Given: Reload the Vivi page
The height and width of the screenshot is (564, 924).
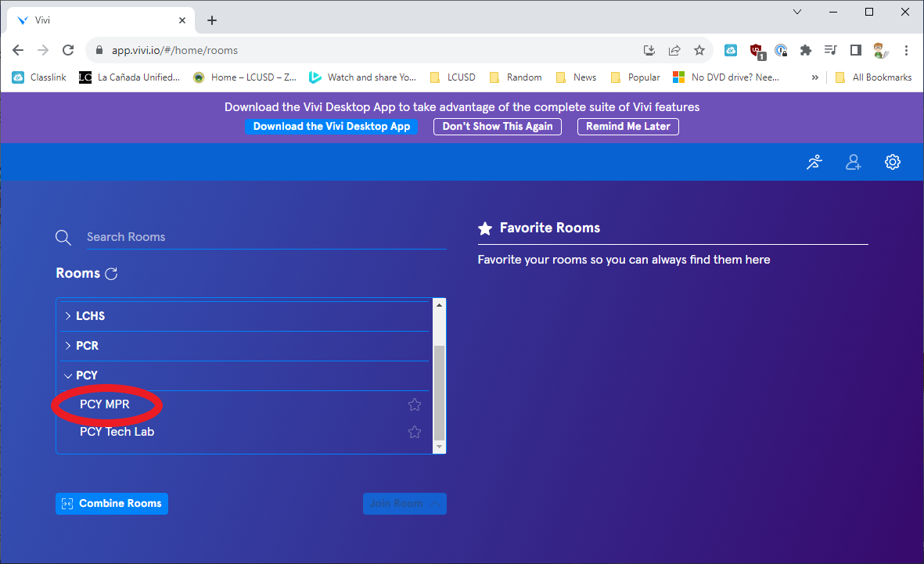Looking at the screenshot, I should pos(68,50).
